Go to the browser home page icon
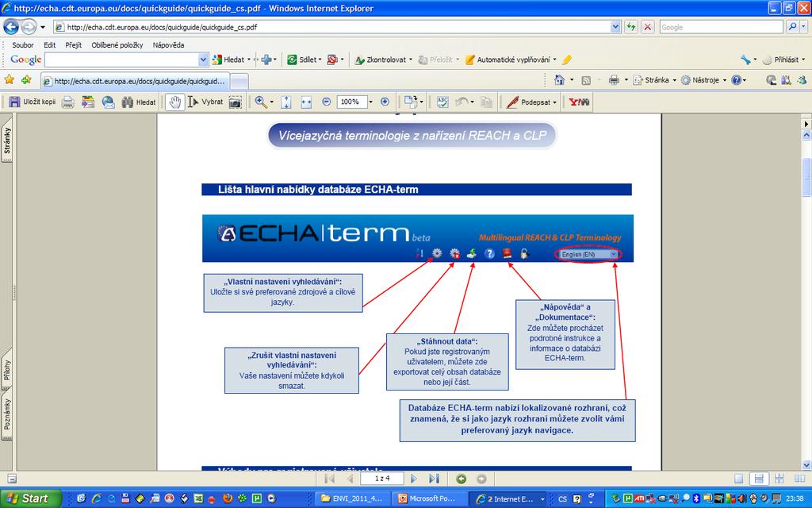Image resolution: width=812 pixels, height=508 pixels. tap(559, 80)
